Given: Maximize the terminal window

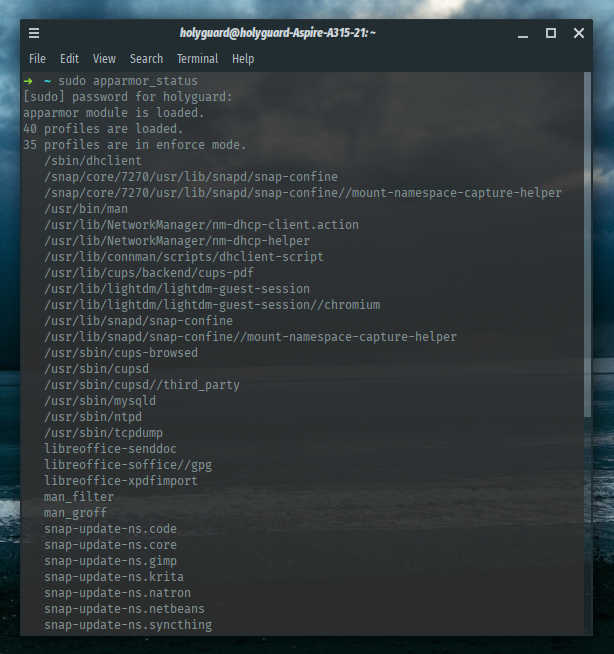Looking at the screenshot, I should coord(551,33).
